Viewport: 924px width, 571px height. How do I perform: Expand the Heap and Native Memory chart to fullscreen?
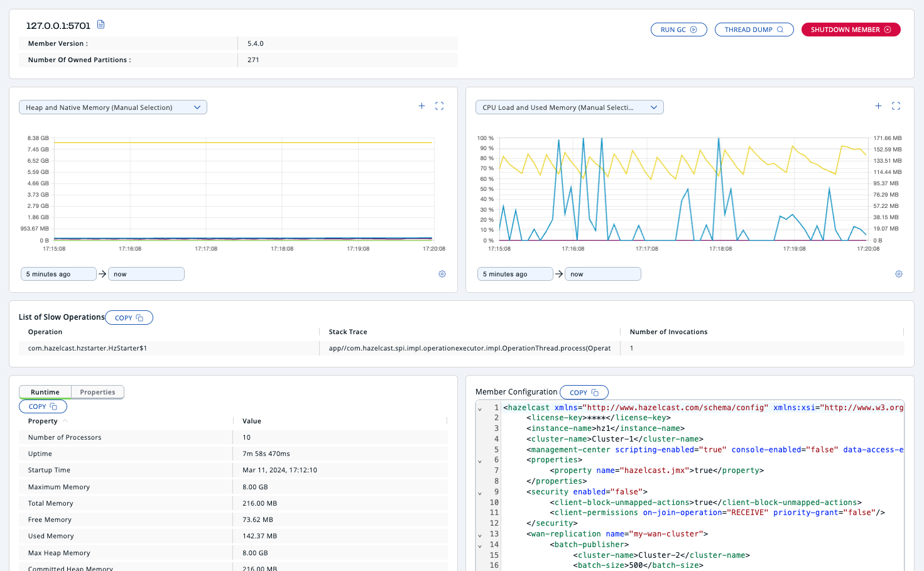(x=439, y=106)
